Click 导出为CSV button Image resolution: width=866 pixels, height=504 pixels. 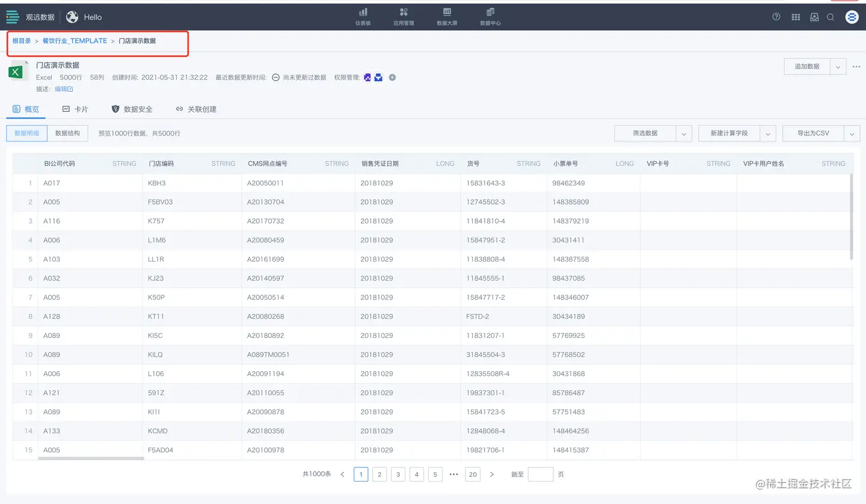[x=813, y=133]
